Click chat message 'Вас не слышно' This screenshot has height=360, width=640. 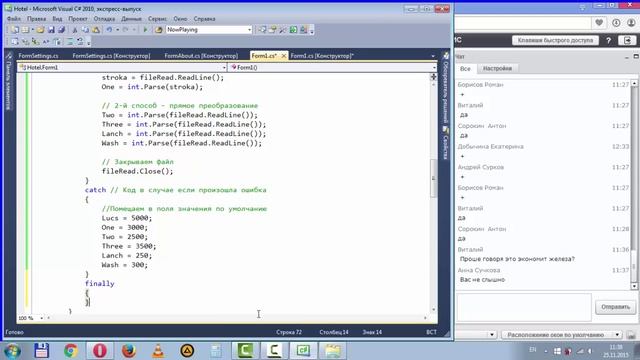click(x=482, y=280)
